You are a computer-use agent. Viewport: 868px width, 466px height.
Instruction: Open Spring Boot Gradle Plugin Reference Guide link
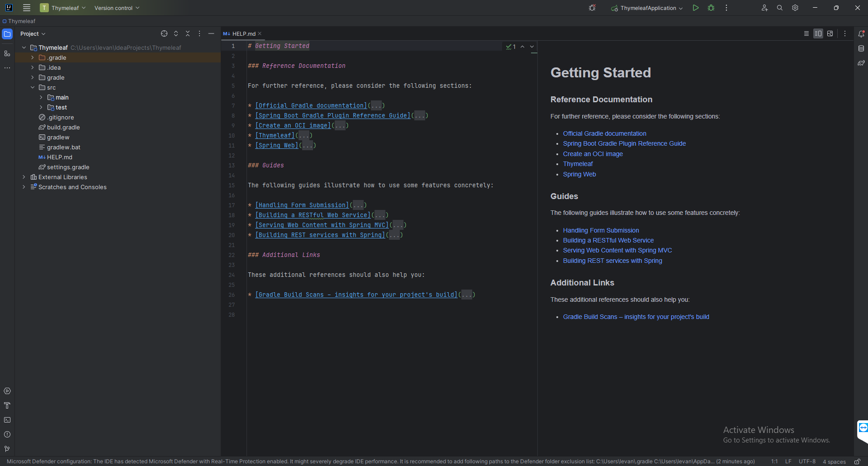[x=624, y=143]
